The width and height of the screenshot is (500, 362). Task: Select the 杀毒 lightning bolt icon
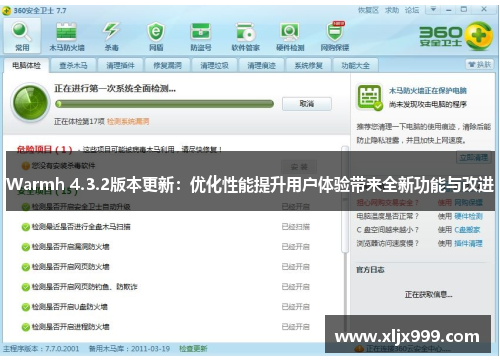111,36
